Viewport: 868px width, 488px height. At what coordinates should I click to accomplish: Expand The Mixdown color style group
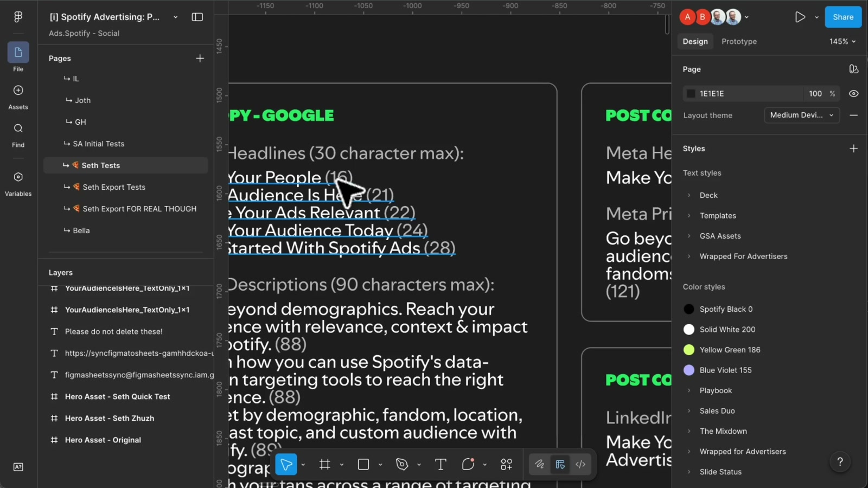point(689,431)
